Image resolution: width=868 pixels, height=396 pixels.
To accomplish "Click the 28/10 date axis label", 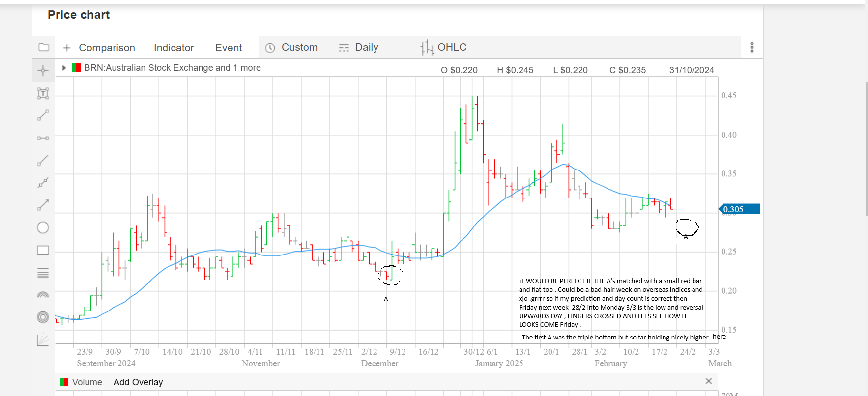I will click(x=230, y=352).
